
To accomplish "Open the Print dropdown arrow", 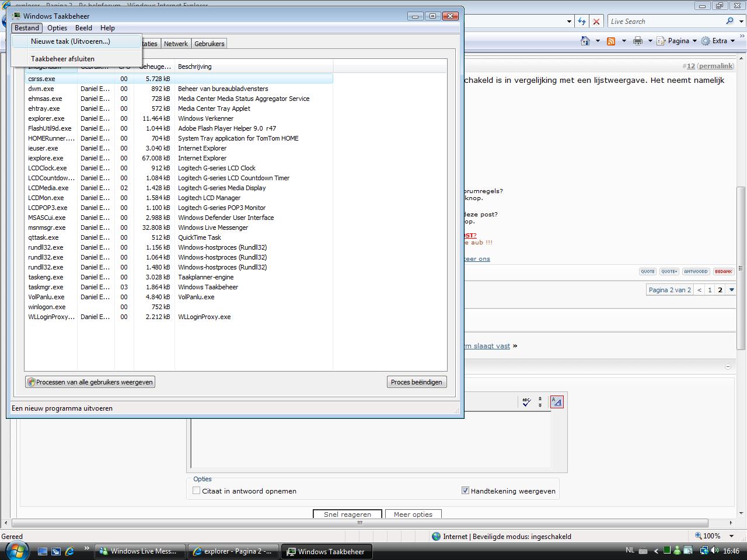I will click(650, 41).
